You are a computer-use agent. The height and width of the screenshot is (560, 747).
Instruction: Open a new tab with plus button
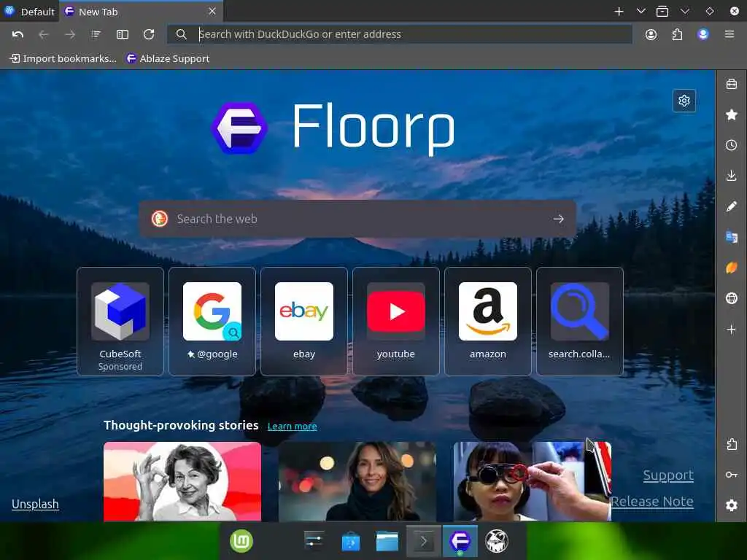pos(619,12)
